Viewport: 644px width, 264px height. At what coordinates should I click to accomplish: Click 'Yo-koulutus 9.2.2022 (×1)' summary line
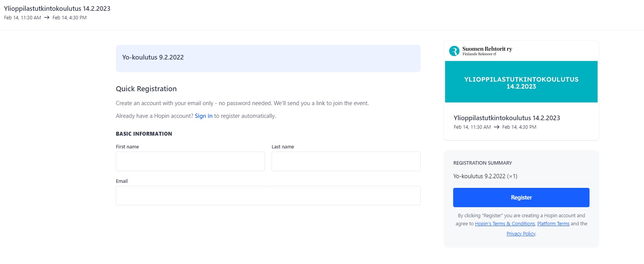click(485, 176)
